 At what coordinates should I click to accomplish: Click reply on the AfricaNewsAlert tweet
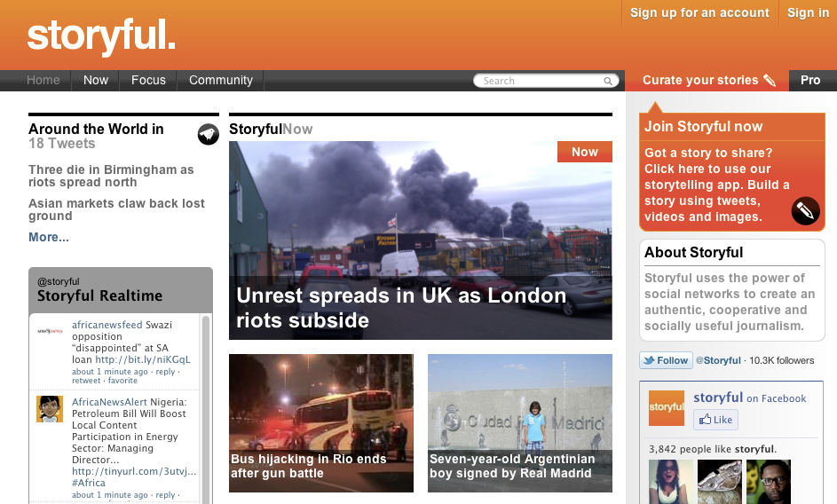coord(165,495)
